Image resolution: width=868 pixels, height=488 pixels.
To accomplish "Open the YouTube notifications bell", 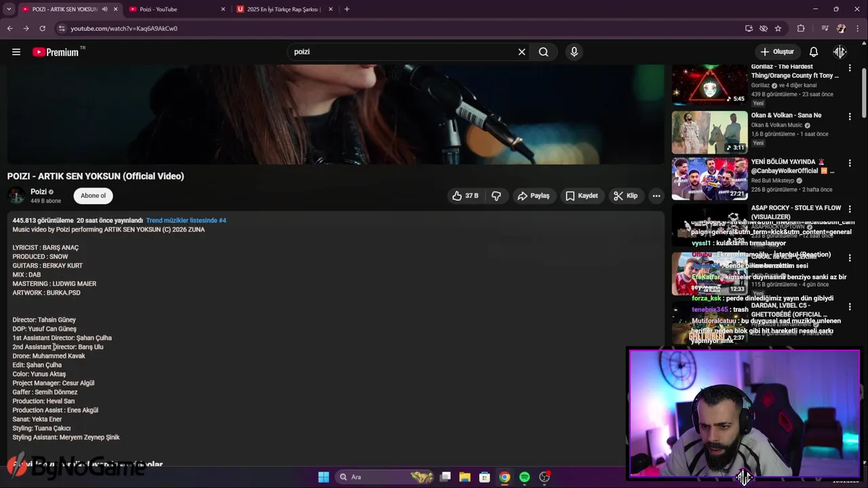I will (x=814, y=52).
